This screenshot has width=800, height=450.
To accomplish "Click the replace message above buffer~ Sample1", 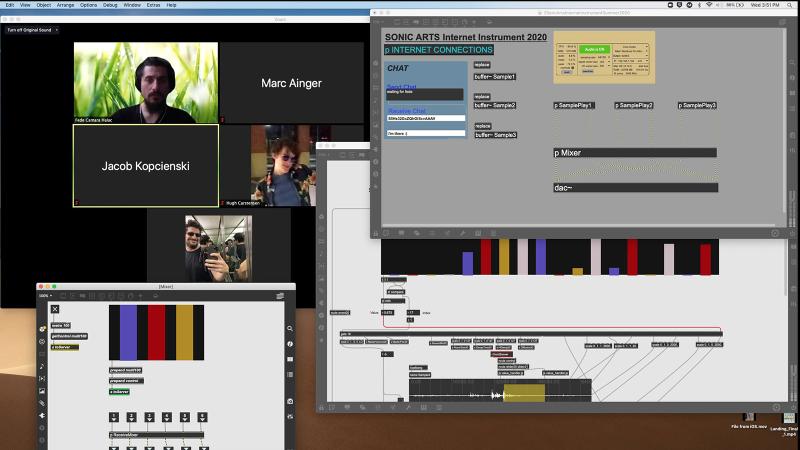I will click(x=482, y=65).
